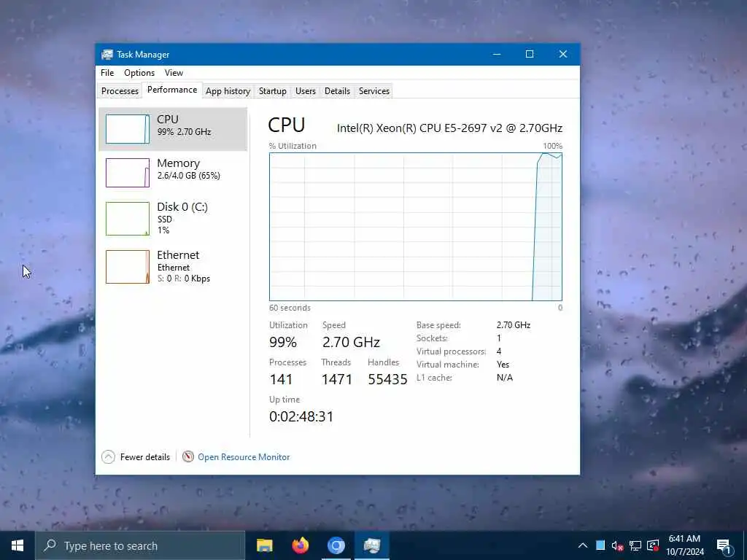Viewport: 747px width, 560px height.
Task: Click the tray icon with red badge
Action: coord(653,545)
